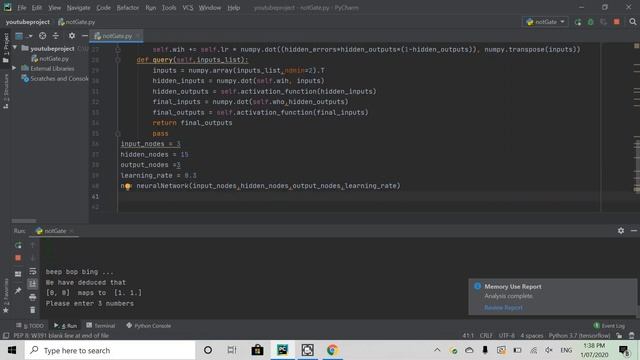
Task: Fold the query method at gutter marker
Action: (118, 60)
